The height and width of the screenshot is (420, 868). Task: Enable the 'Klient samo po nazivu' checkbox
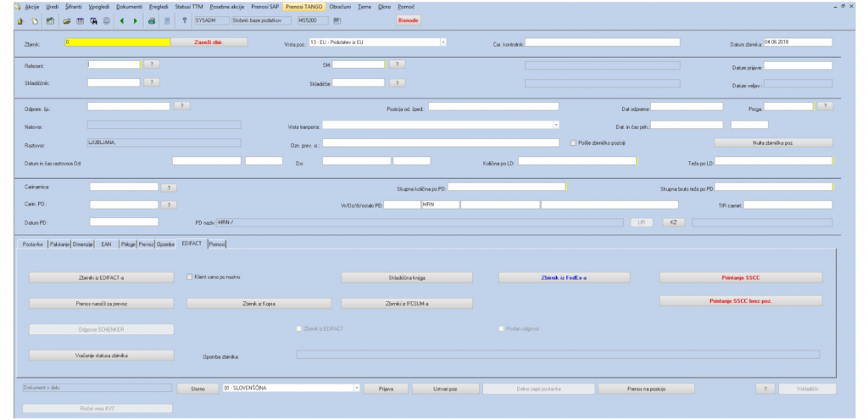click(190, 277)
